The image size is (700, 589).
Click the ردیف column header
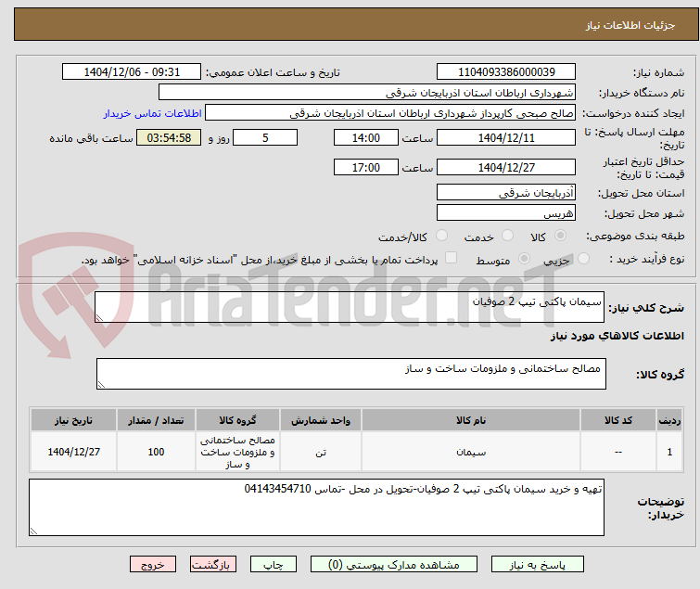pyautogui.click(x=669, y=420)
